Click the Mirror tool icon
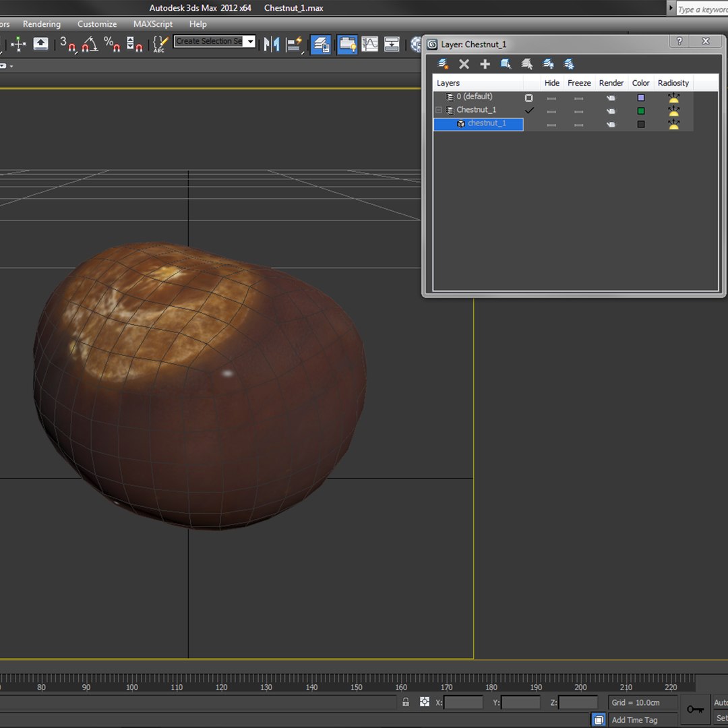 272,44
